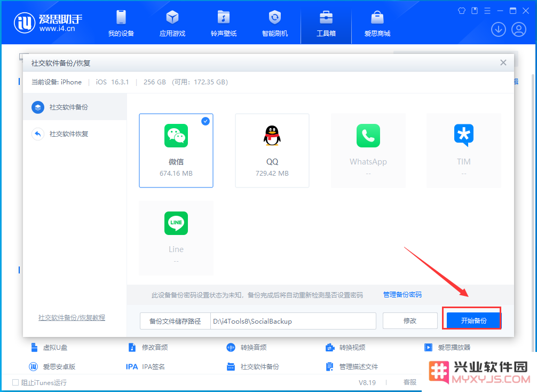This screenshot has height=392, width=537.
Task: Open the download manager arrow icon
Action: [x=499, y=29]
